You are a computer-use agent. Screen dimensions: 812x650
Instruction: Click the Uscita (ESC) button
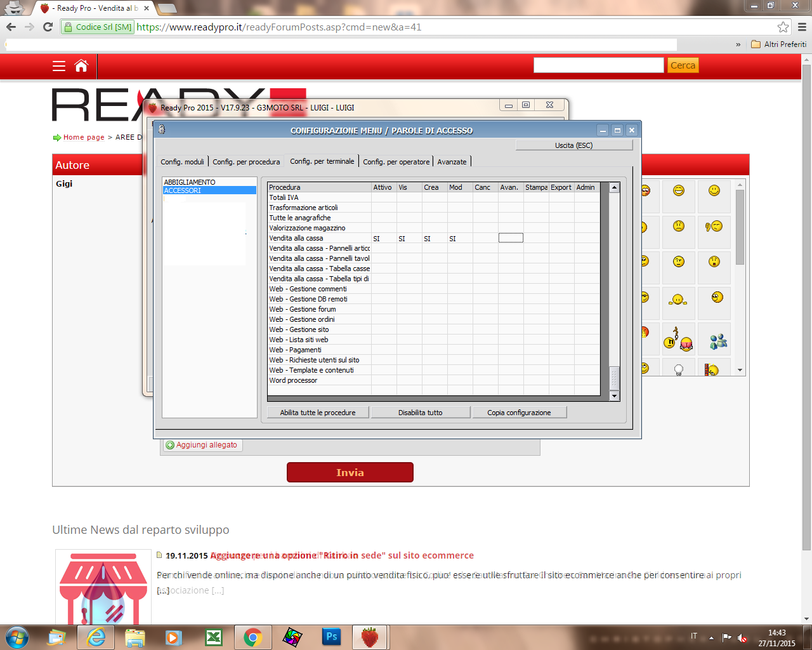point(574,145)
